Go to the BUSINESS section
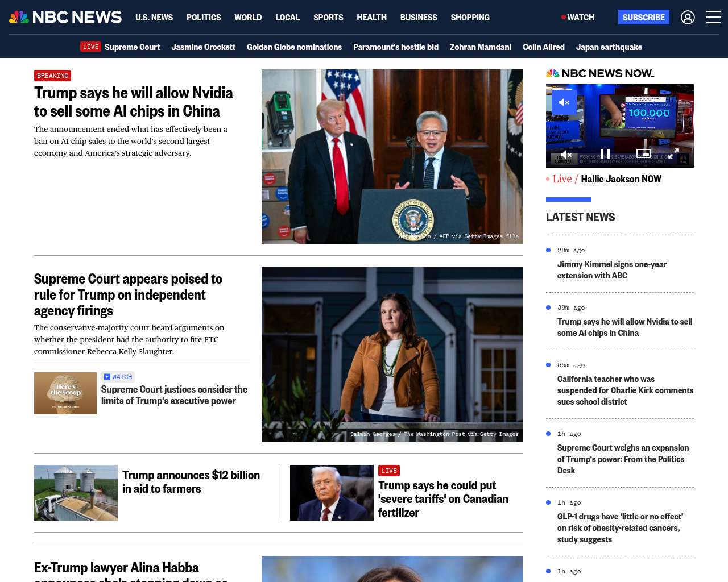The height and width of the screenshot is (582, 728). pos(419,18)
